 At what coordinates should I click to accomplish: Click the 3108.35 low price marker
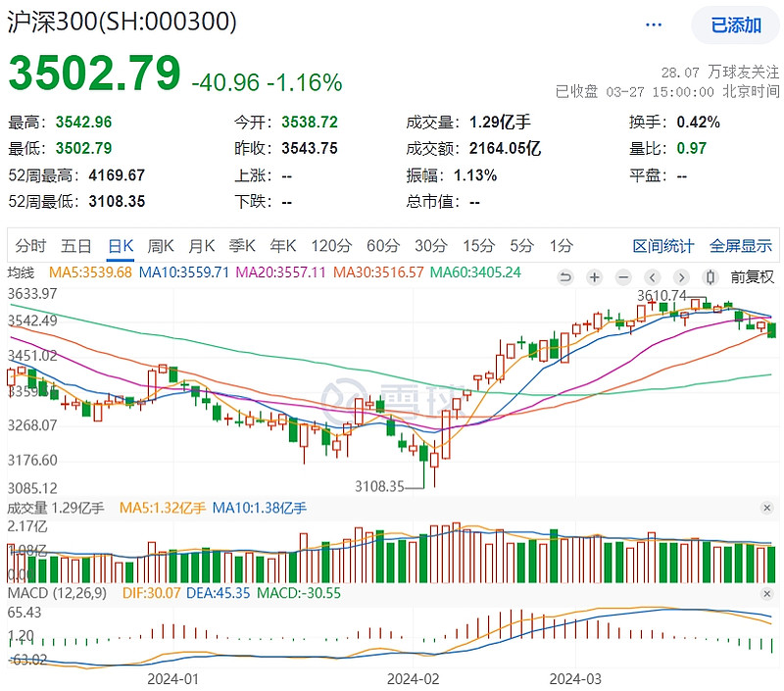tap(379, 486)
